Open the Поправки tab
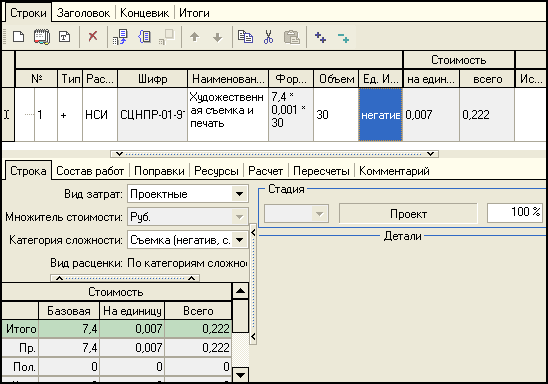 (159, 171)
